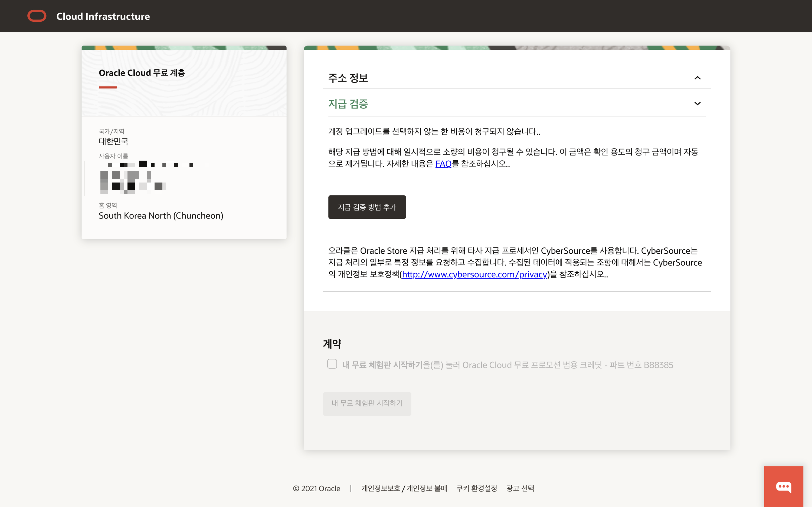Open the cybersource.com privacy link
Image resolution: width=812 pixels, height=507 pixels.
[474, 275]
